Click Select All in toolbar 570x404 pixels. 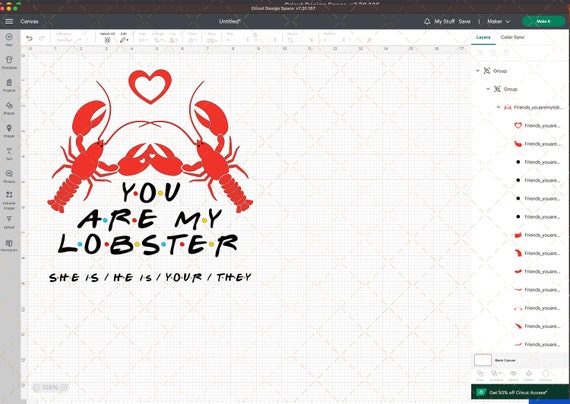point(108,37)
